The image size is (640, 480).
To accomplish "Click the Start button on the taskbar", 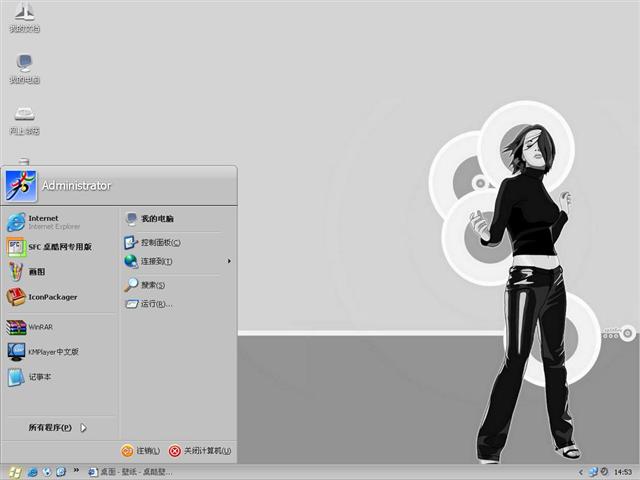I will 13,472.
